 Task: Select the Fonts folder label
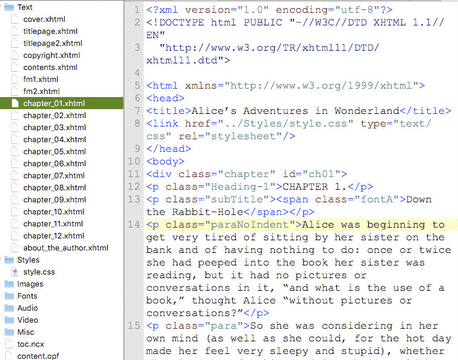click(27, 296)
